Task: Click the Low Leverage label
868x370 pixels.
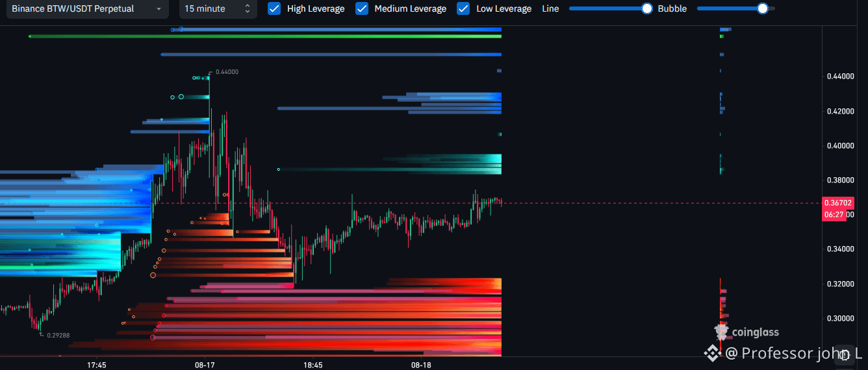Action: [x=504, y=9]
